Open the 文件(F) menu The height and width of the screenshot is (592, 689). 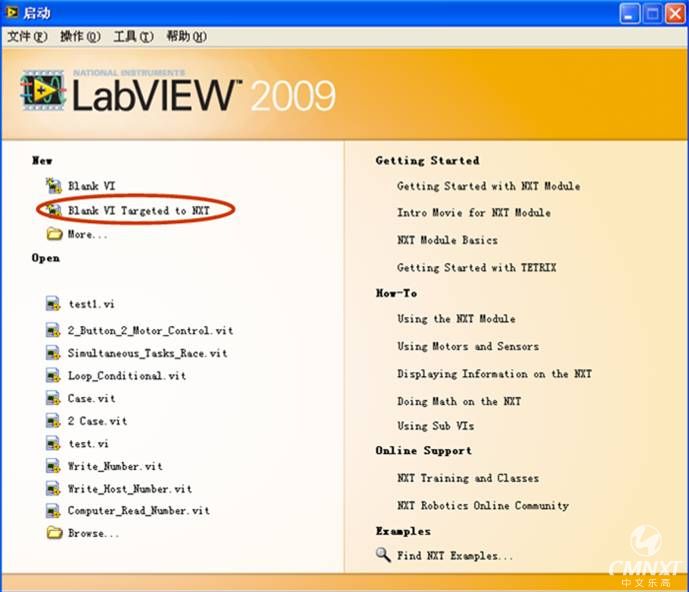click(x=27, y=36)
